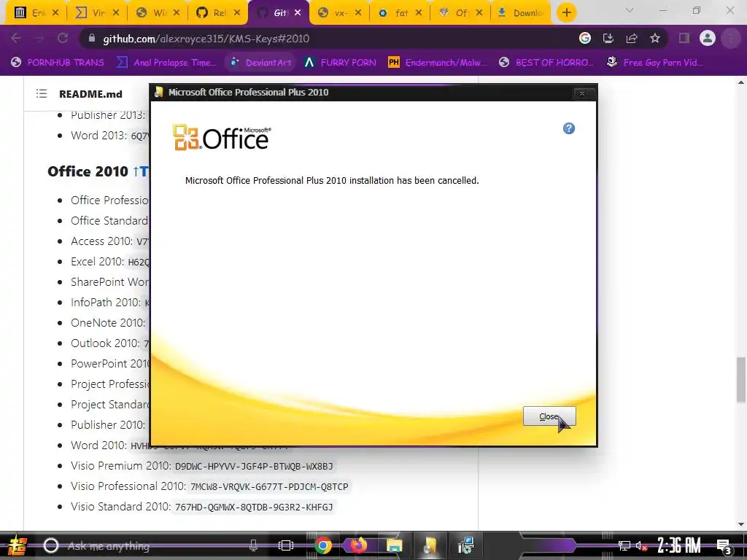
Task: Open the Office setup help icon
Action: [569, 128]
